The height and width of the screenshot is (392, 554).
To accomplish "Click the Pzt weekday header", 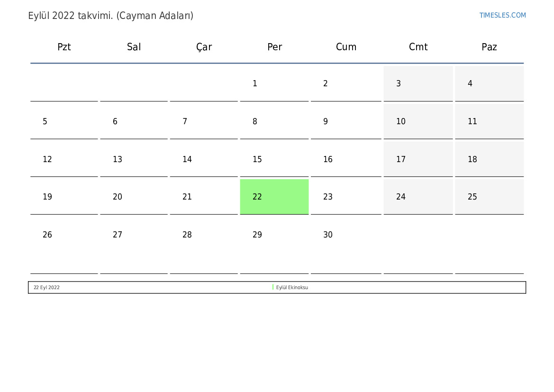I will click(64, 47).
